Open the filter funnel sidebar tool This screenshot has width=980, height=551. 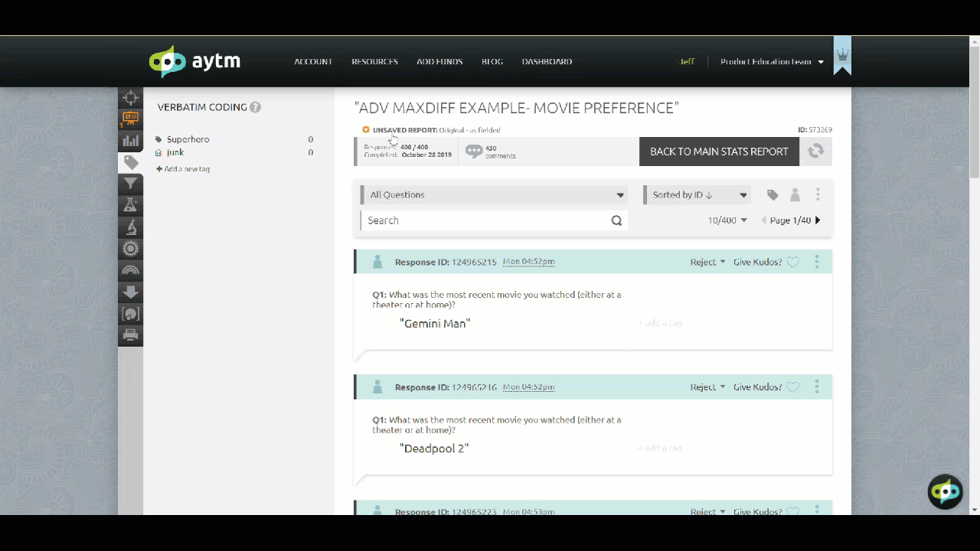131,183
